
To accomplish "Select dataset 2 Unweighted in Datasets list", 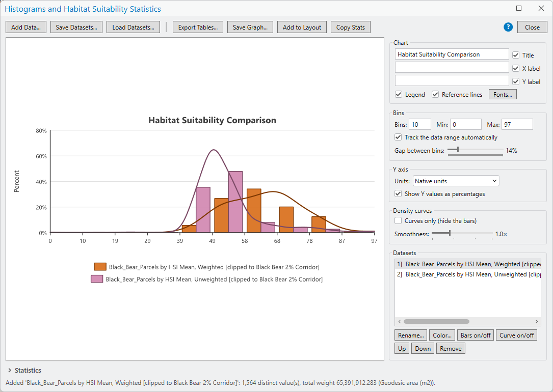I will click(x=468, y=274).
